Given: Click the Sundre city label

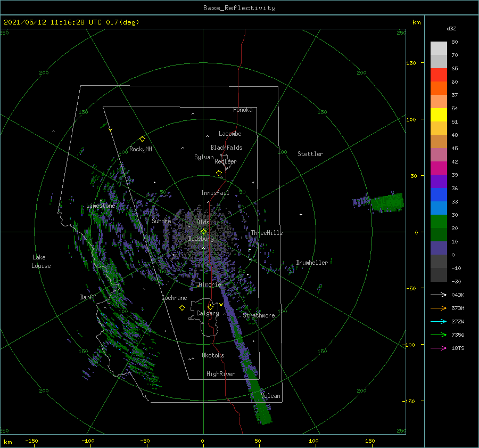Looking at the screenshot, I should [x=161, y=221].
